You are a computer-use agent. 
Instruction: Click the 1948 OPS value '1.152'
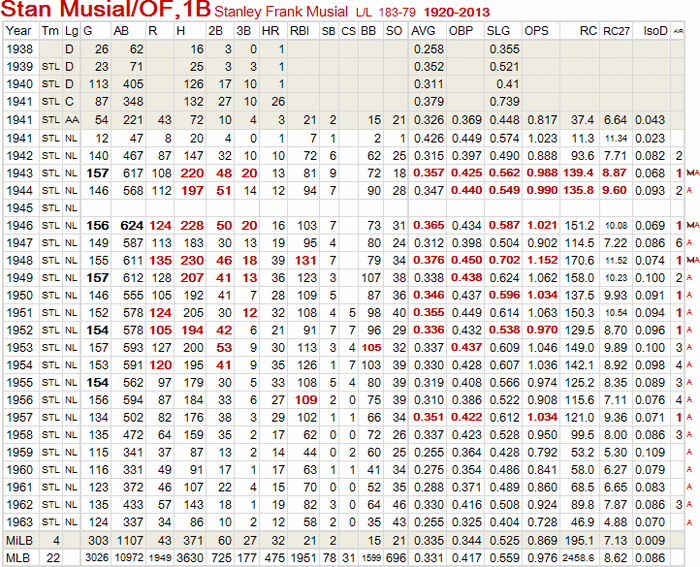542,260
